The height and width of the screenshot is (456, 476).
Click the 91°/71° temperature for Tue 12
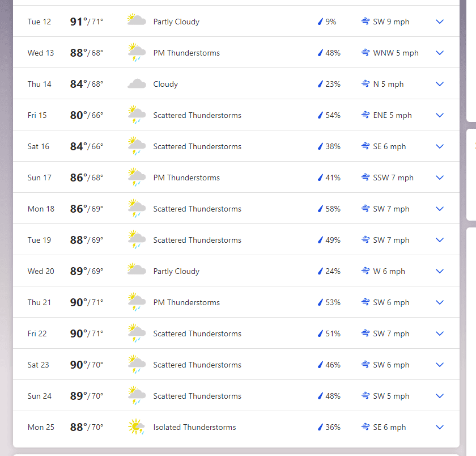coord(87,22)
